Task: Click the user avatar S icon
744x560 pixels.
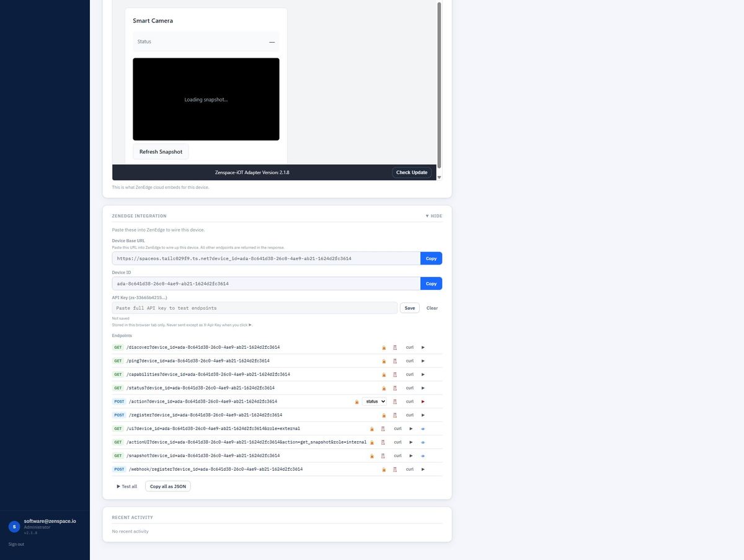Action: pos(14,527)
